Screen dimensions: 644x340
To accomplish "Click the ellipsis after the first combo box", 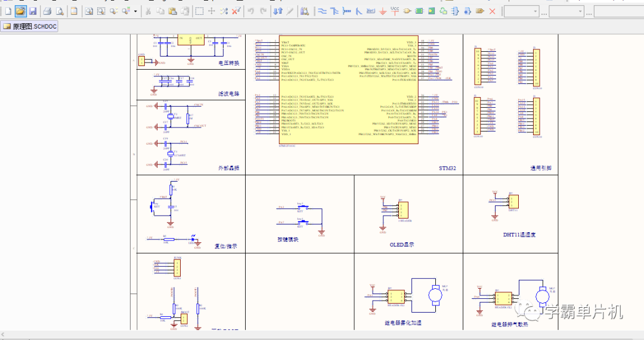I will [544, 14].
